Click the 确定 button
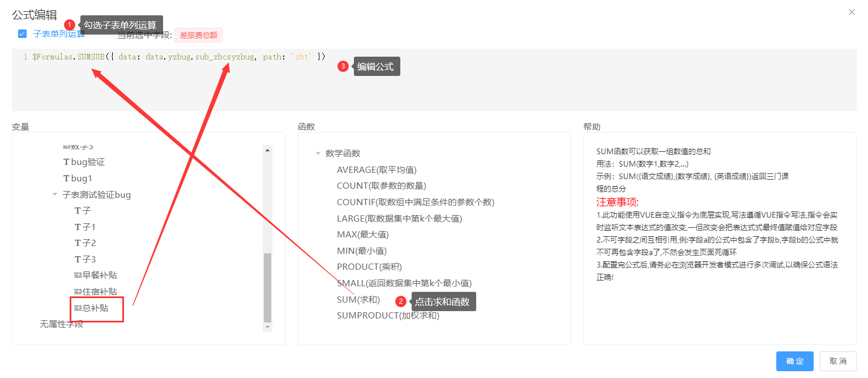This screenshot has height=378, width=868. pos(794,361)
